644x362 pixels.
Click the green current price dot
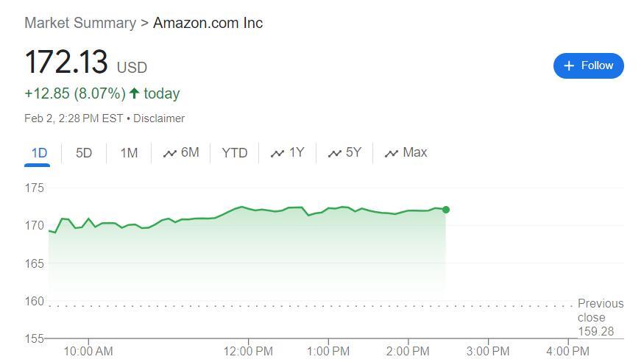(x=446, y=210)
